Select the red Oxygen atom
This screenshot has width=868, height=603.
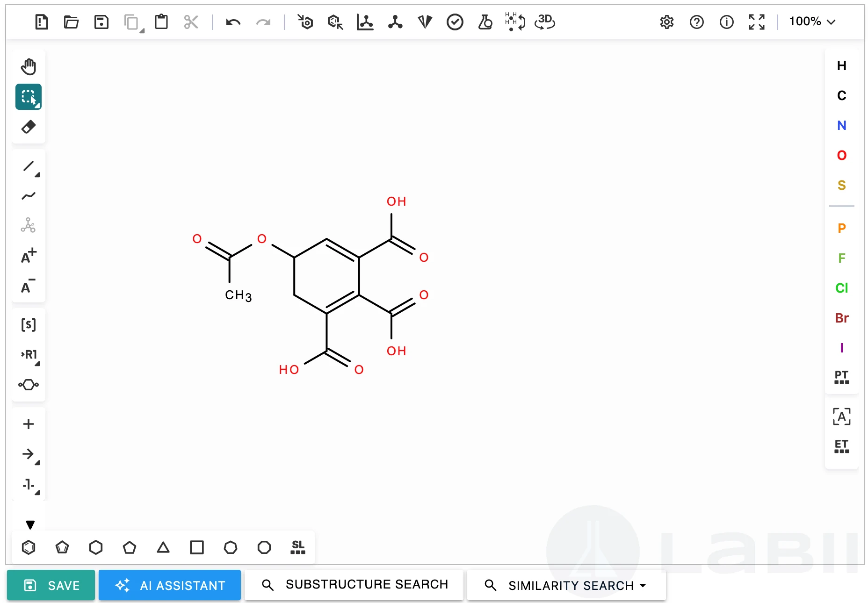click(841, 155)
